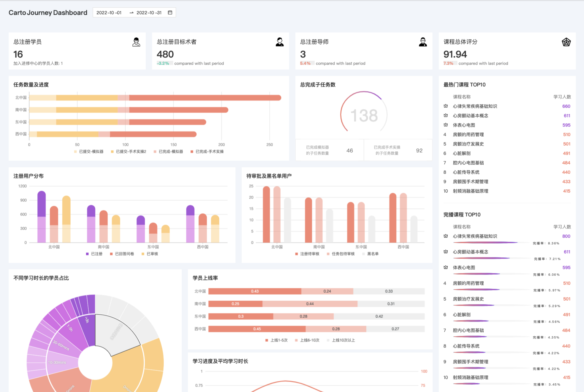
Task: Click crown icon beside 心律失常疾病基础知识 in 最热门课程
Action: point(446,106)
